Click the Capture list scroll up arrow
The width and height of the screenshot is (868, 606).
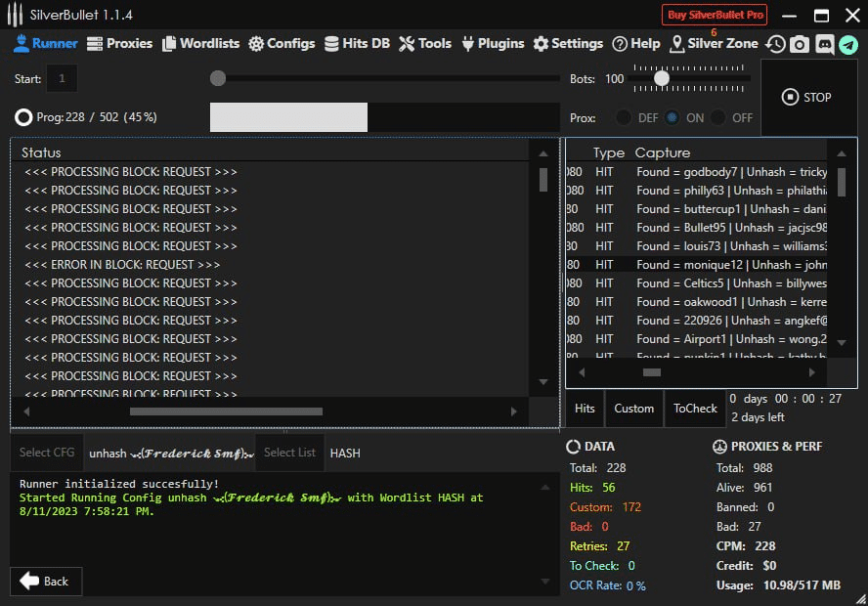[841, 152]
